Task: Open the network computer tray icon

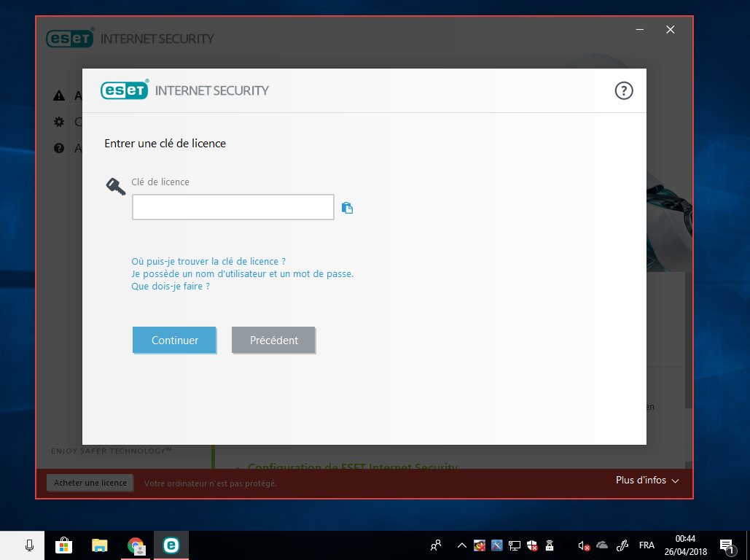Action: click(x=514, y=545)
